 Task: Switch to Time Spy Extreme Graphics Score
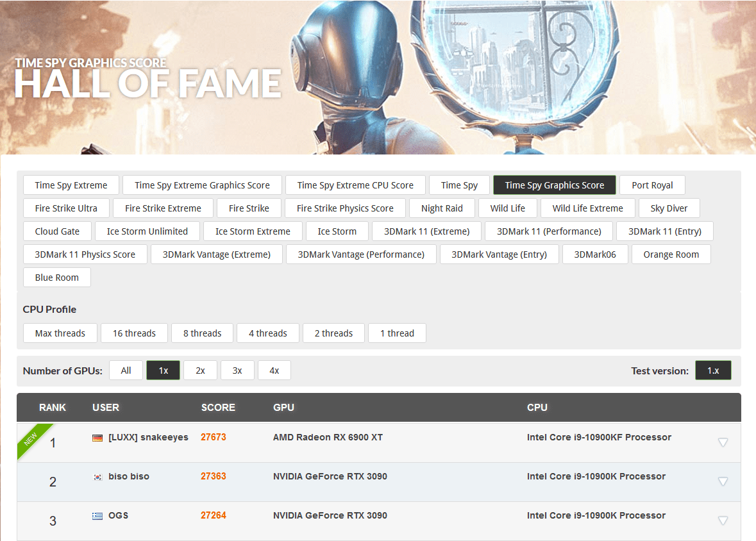202,185
